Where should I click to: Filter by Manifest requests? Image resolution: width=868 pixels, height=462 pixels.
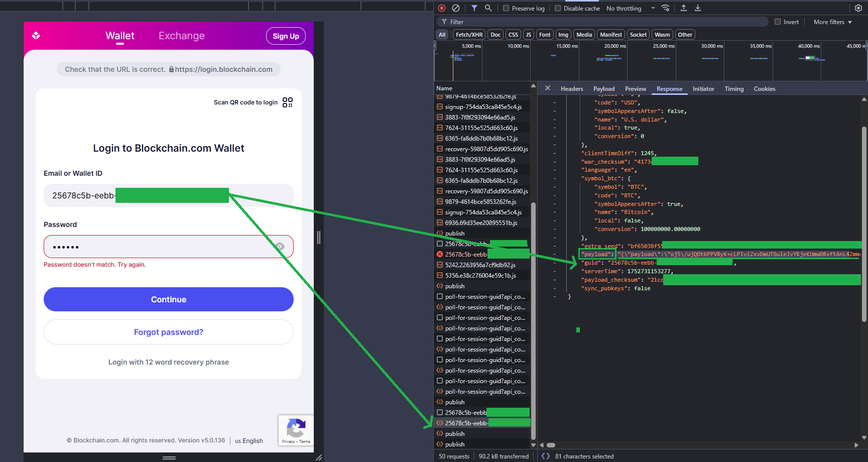click(611, 35)
